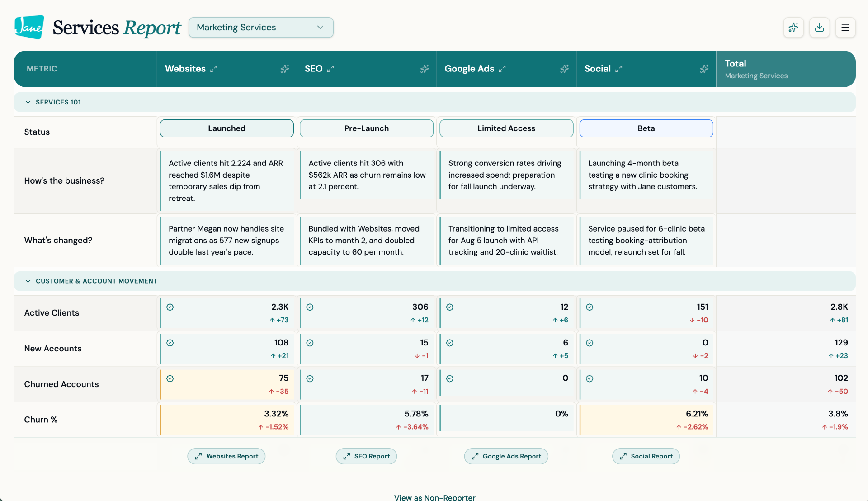Select the Total Marketing Services column header

pyautogui.click(x=786, y=69)
